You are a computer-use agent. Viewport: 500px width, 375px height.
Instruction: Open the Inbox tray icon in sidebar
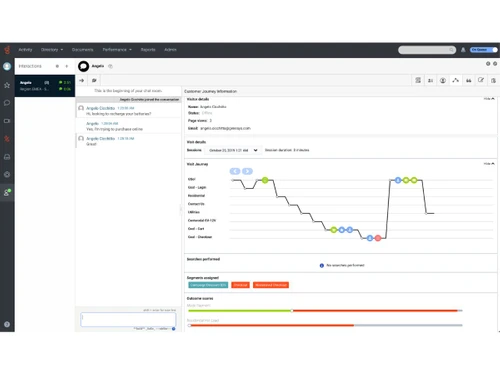[7, 157]
